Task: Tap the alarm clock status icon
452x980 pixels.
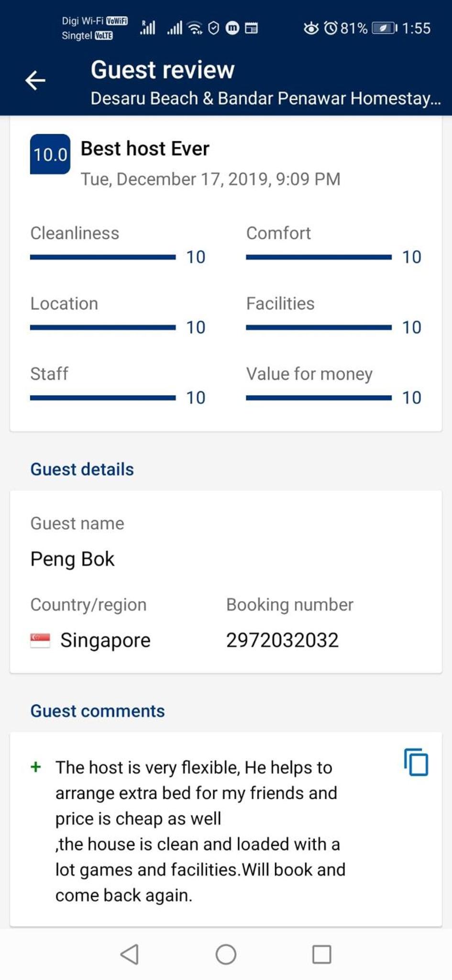Action: [331, 28]
